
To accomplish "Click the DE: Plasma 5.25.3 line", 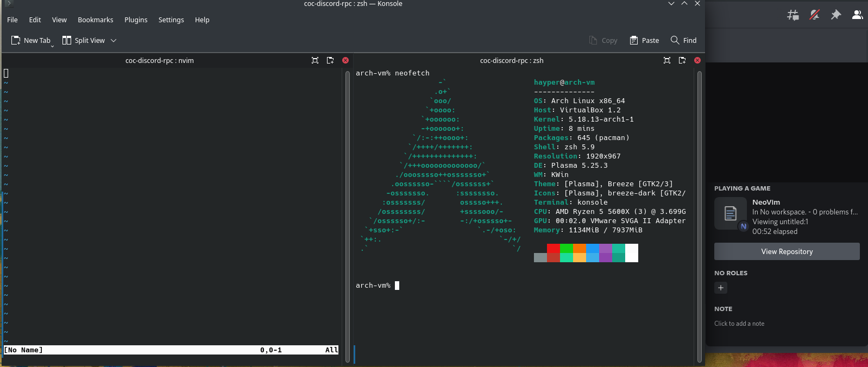I will [x=571, y=166].
